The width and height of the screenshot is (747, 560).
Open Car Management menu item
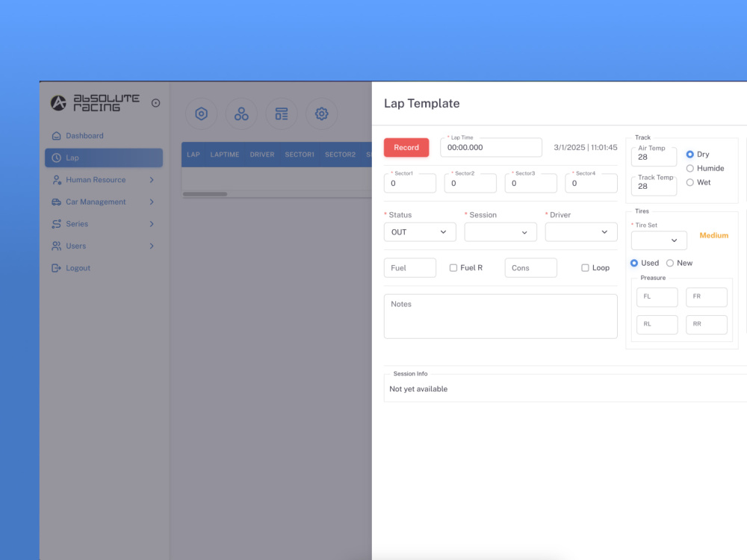104,202
